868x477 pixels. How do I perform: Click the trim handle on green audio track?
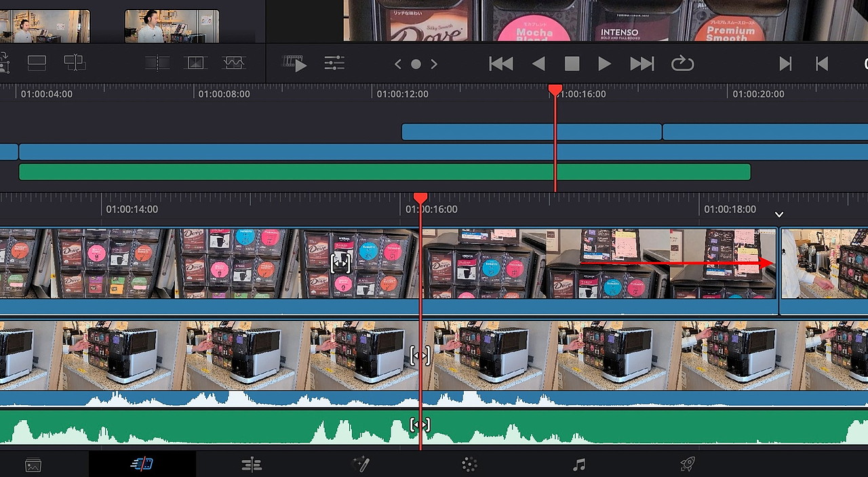(420, 425)
